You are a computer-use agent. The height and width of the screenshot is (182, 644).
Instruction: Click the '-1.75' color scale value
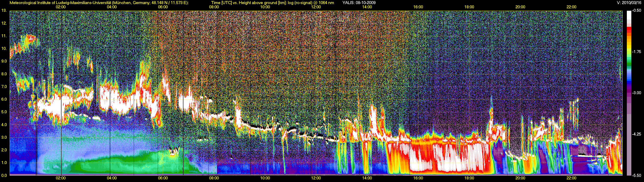(x=637, y=52)
